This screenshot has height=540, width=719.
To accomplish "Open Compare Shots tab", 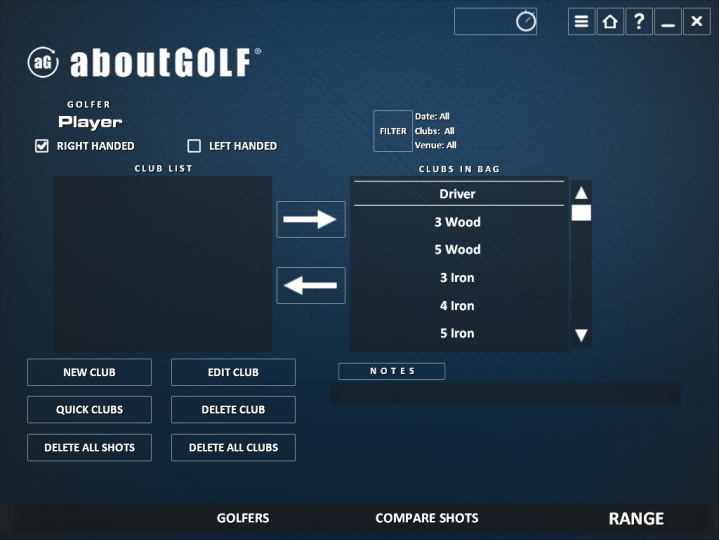I will (x=427, y=518).
